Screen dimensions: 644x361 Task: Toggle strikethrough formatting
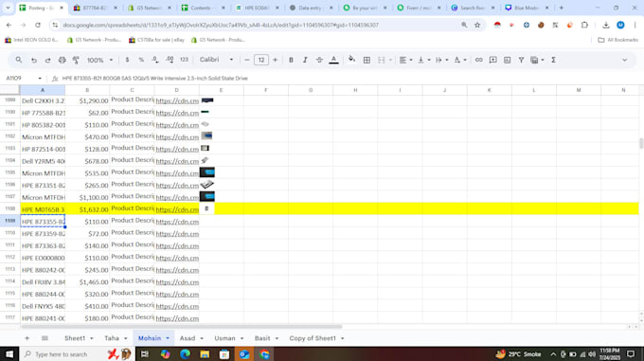click(x=319, y=60)
